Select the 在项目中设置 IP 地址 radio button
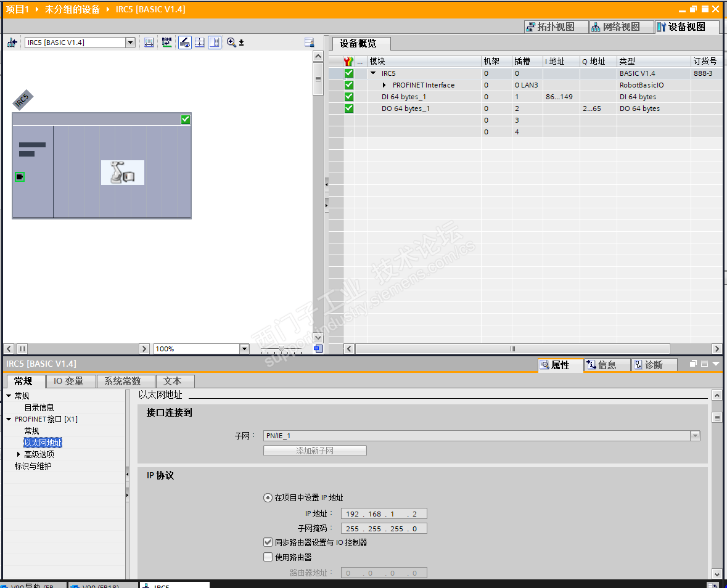The height and width of the screenshot is (588, 727). pyautogui.click(x=268, y=497)
